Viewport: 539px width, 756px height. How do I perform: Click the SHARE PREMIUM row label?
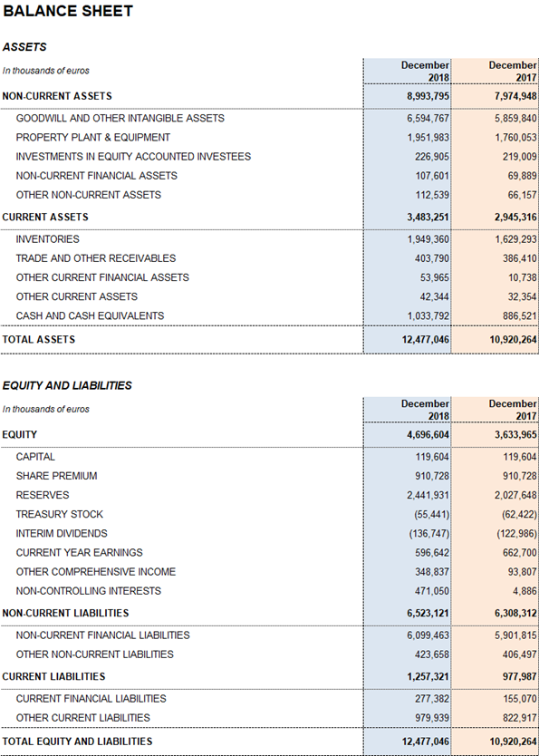click(x=56, y=476)
